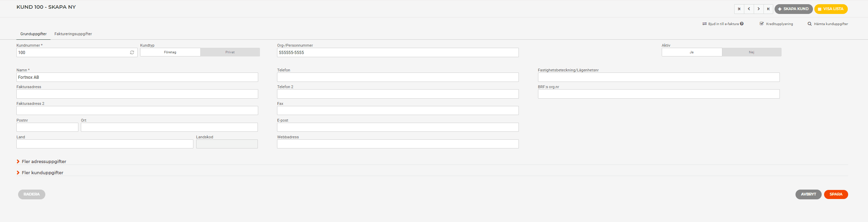This screenshot has height=222, width=868.
Task: Open VISA LISTA yellow button
Action: [x=831, y=9]
